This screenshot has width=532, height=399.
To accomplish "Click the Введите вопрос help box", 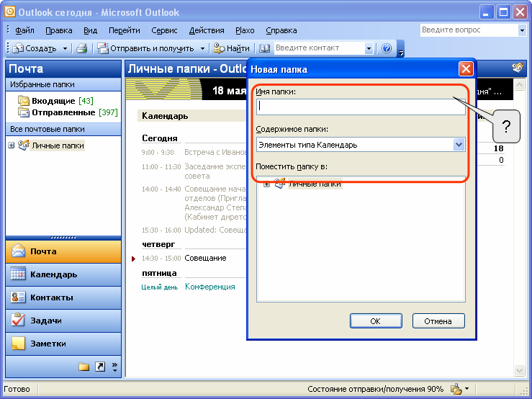I will (x=469, y=30).
